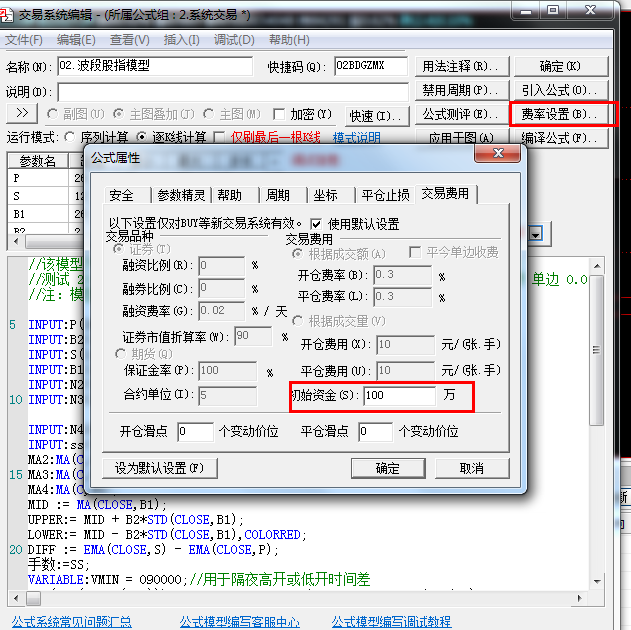
Task: Select the 主图(M) radio option
Action: coord(208,114)
